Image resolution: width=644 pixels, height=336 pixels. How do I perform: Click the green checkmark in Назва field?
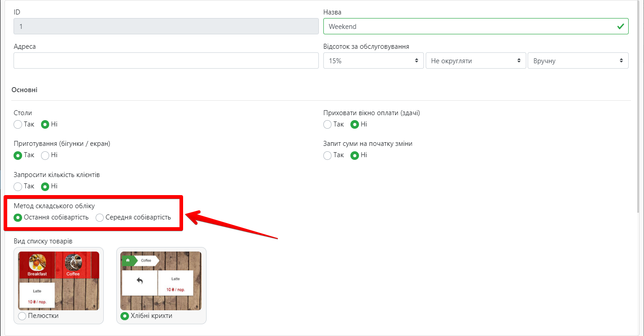[x=621, y=26]
